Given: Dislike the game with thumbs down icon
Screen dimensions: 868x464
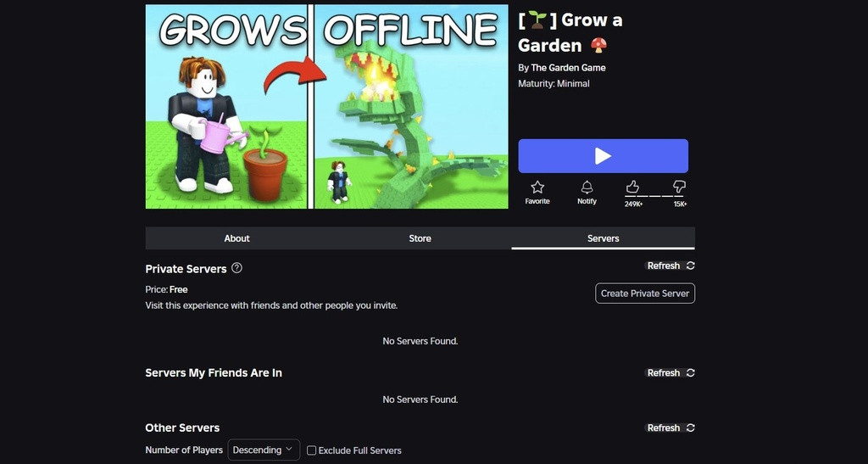Looking at the screenshot, I should pos(679,187).
